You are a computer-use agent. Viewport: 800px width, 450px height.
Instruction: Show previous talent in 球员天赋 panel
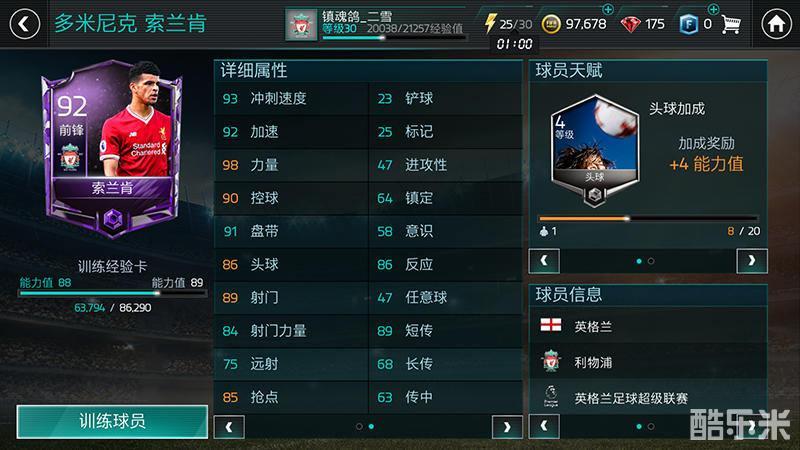pos(544,261)
